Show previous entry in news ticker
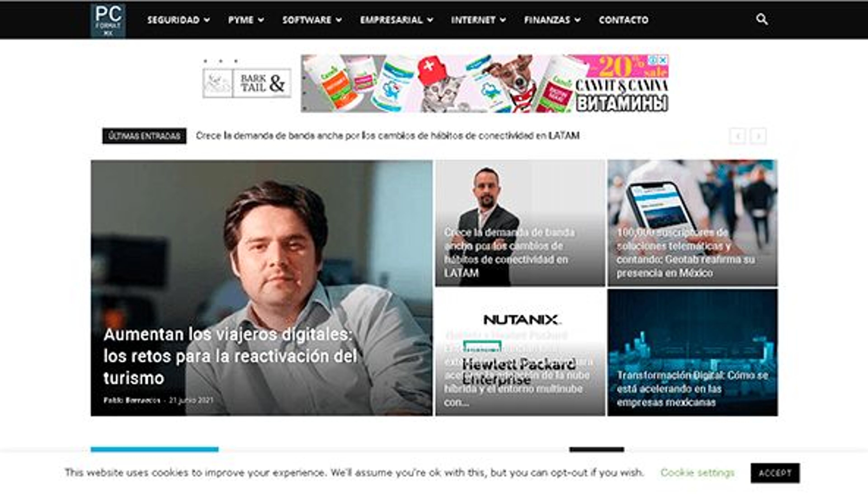 [738, 136]
